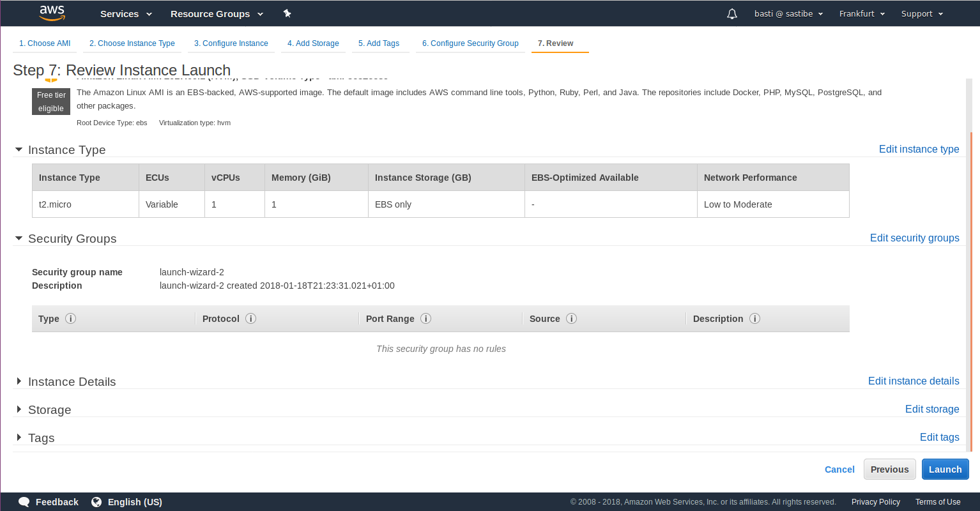This screenshot has width=980, height=511.
Task: Click the launch-wizard-2 security group name
Action: (192, 272)
